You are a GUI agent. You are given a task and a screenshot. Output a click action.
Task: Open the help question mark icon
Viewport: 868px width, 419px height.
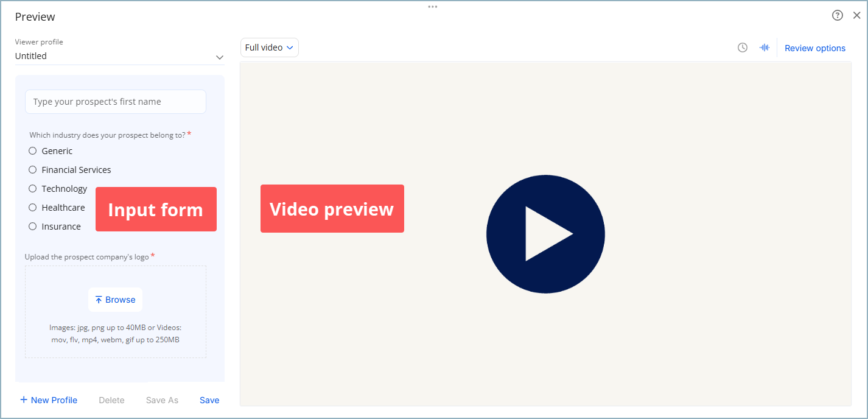[838, 15]
